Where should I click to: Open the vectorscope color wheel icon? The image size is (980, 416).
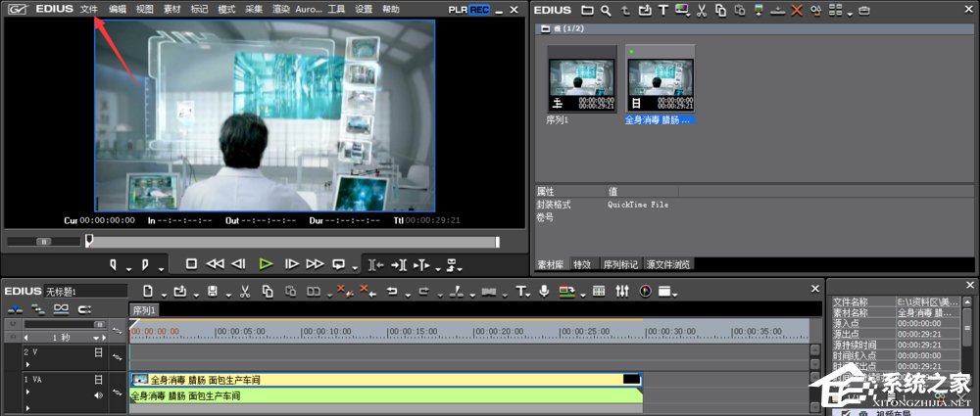[x=646, y=291]
